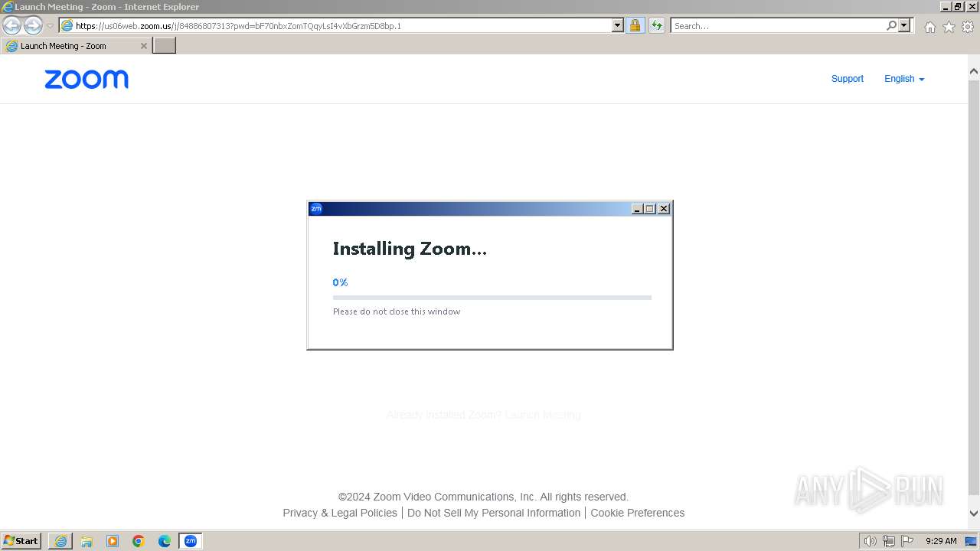
Task: Open Do Not Sell My Personal Information link
Action: click(494, 513)
